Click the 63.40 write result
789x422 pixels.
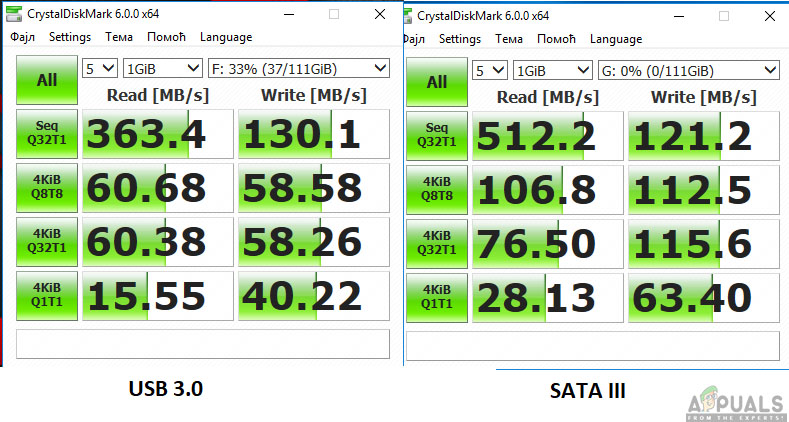(x=704, y=298)
